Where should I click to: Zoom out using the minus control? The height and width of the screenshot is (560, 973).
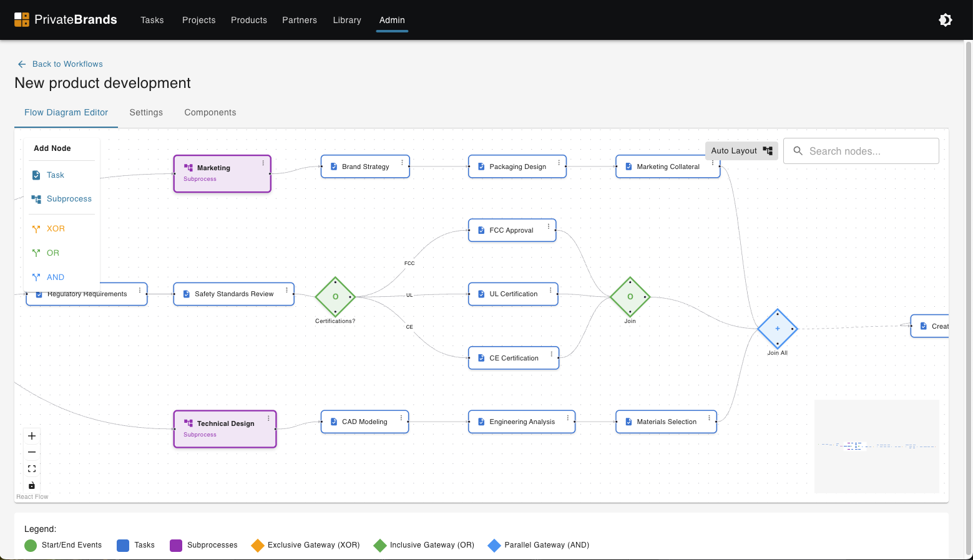tap(32, 452)
